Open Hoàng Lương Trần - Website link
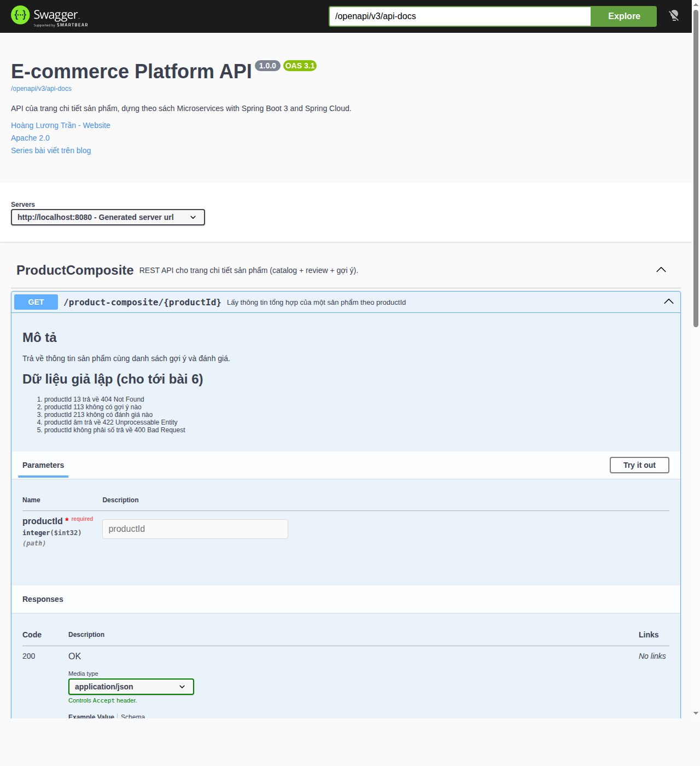Viewport: 700px width, 766px height. coord(61,125)
